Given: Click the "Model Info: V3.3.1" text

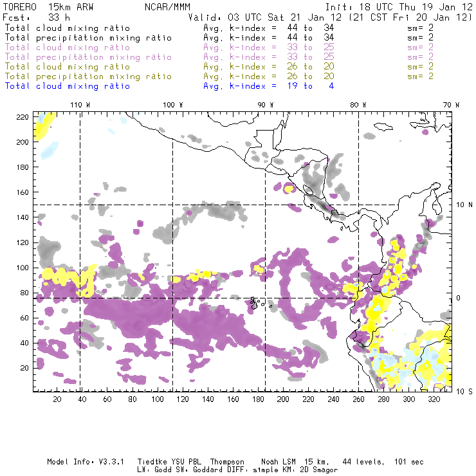Looking at the screenshot, I should coord(86,462).
